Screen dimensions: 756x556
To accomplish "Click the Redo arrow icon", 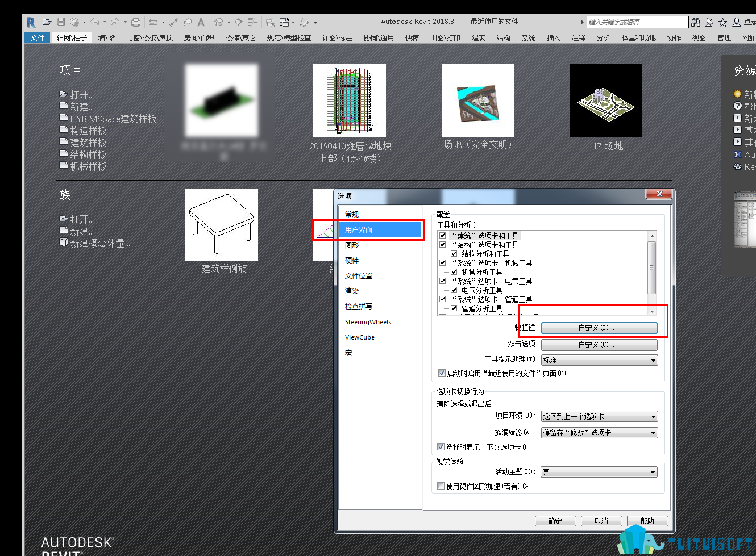I will pyautogui.click(x=115, y=22).
